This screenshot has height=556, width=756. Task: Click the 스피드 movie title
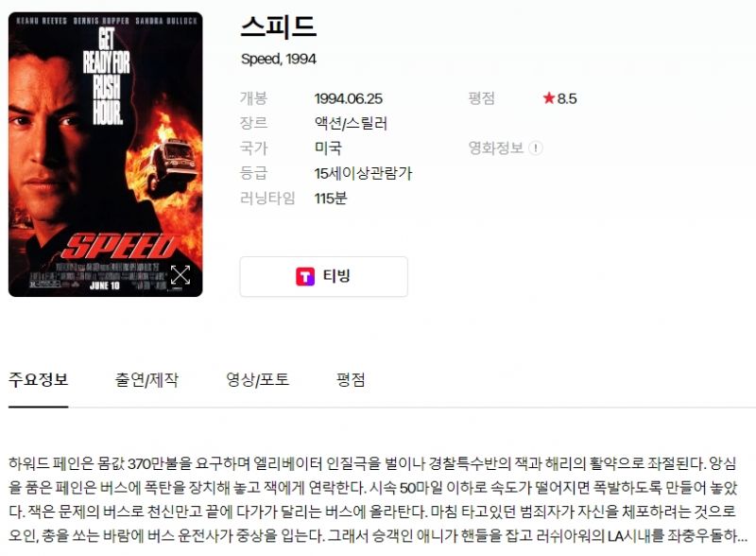tap(278, 27)
